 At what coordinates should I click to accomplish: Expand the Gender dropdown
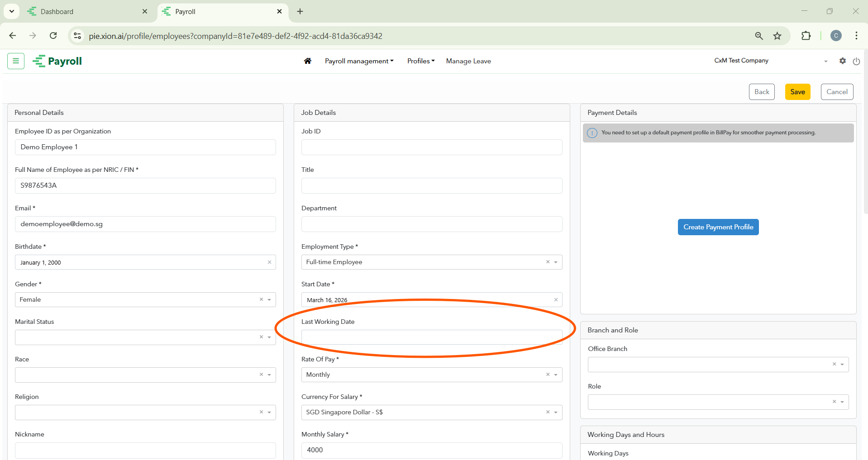tap(269, 299)
